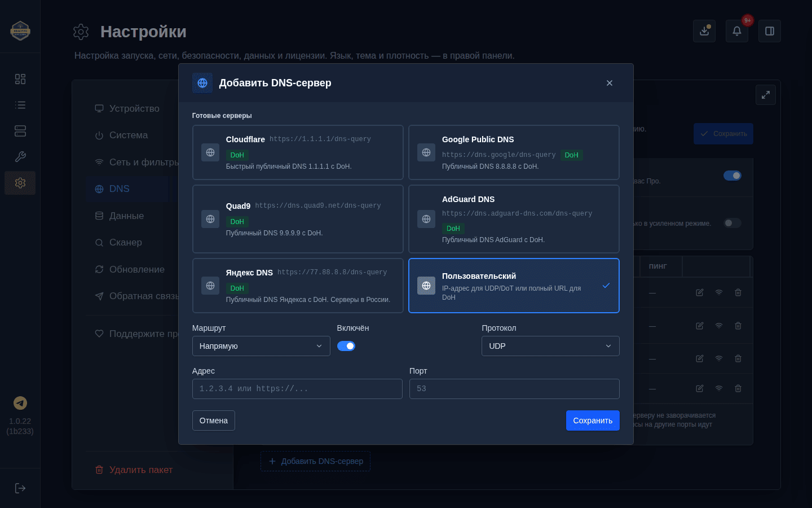Open the Система settings tab
Screen dimensions: 812x508
pyautogui.click(x=127, y=135)
